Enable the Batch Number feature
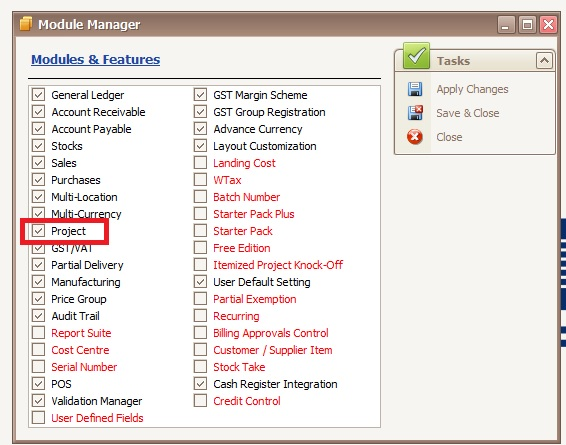The height and width of the screenshot is (445, 566). click(200, 197)
